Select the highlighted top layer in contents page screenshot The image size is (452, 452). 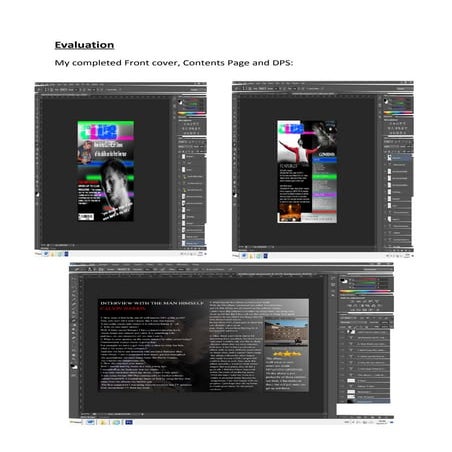(x=399, y=157)
